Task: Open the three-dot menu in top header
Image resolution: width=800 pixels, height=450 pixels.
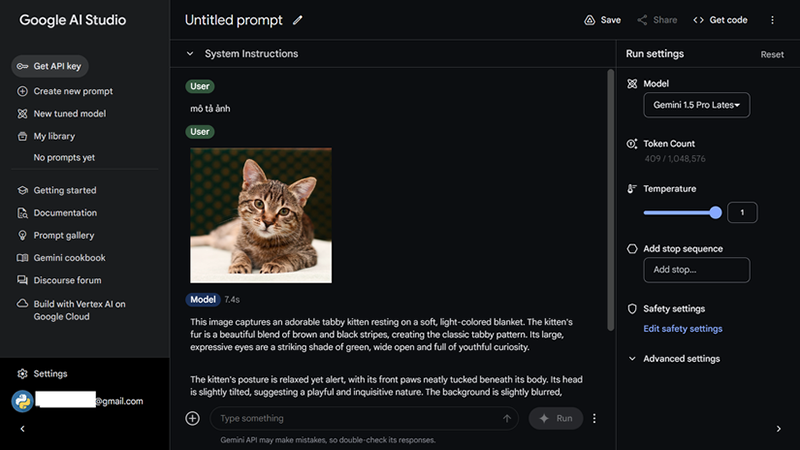Action: pyautogui.click(x=772, y=20)
